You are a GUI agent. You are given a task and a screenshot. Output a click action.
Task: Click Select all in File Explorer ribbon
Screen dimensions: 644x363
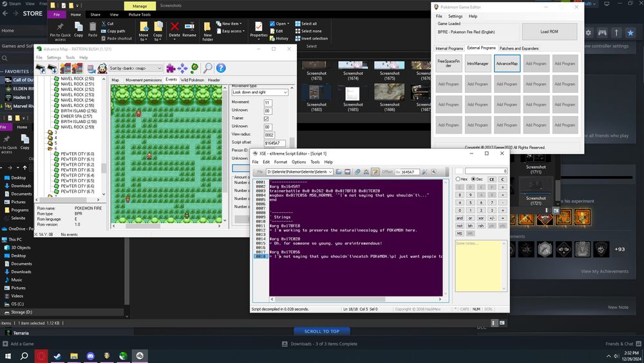point(306,24)
